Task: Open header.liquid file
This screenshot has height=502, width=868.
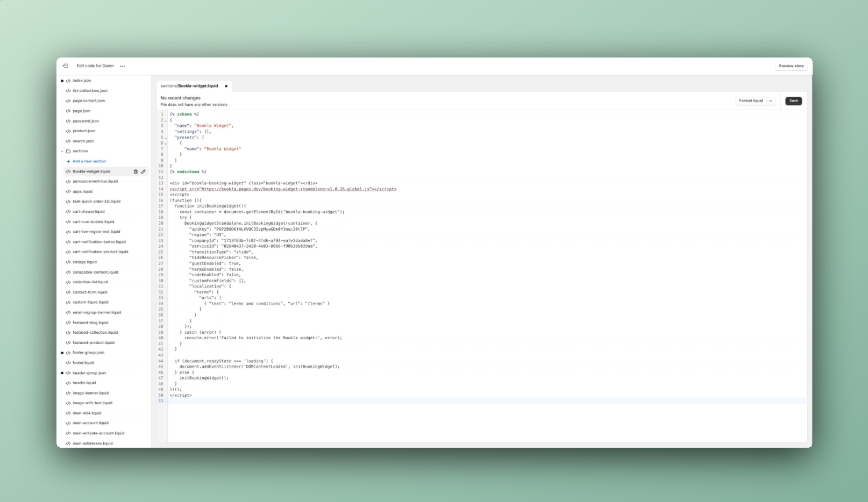Action: (x=84, y=383)
